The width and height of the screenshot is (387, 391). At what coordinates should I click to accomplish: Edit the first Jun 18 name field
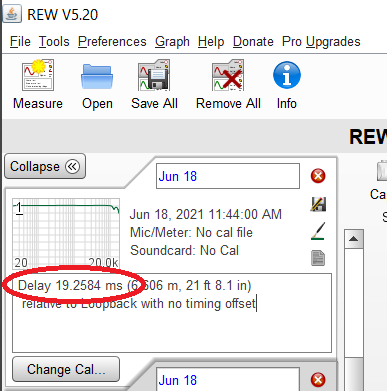point(228,176)
